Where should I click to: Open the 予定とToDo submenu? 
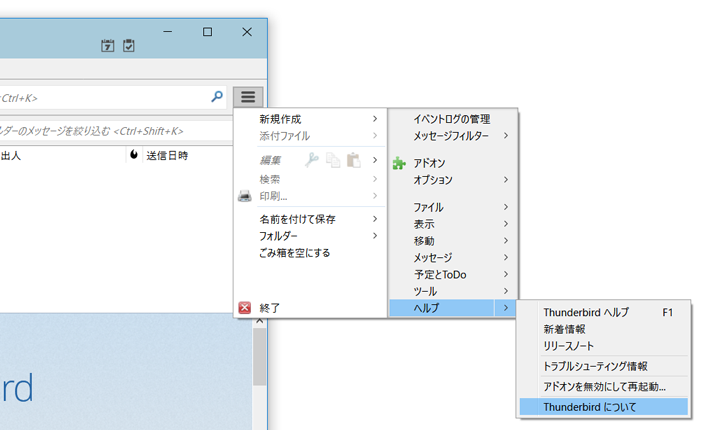click(453, 274)
